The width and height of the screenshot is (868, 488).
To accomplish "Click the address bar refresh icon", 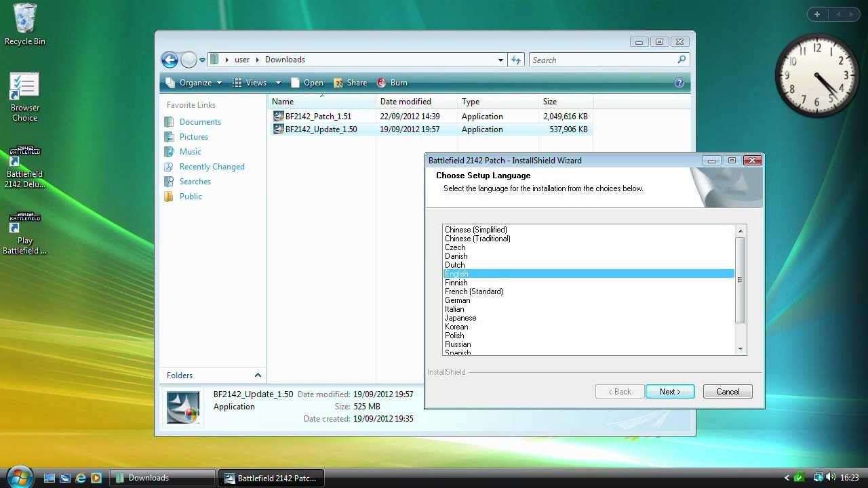I will (516, 60).
